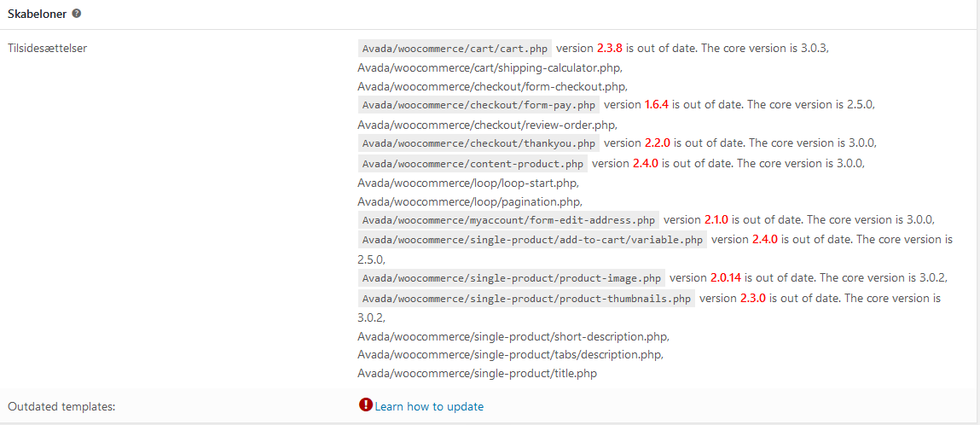Click the add-to-cart/variable.php template path
Viewport: 980px width, 425px height.
tap(532, 239)
